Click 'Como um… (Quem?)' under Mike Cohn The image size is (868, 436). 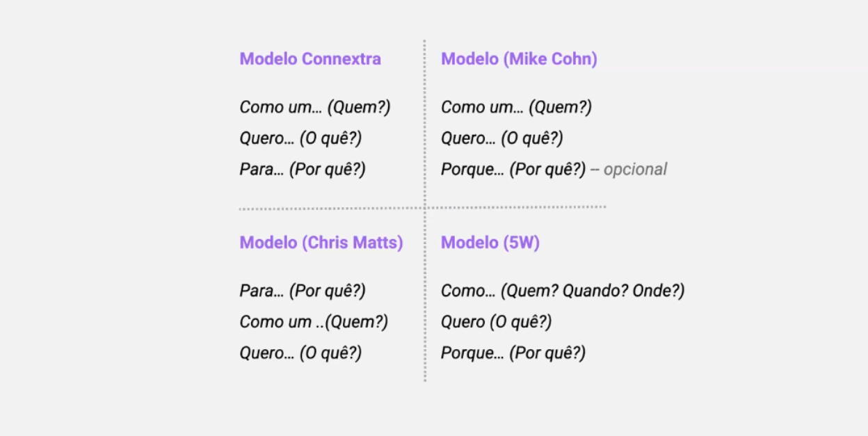click(516, 107)
